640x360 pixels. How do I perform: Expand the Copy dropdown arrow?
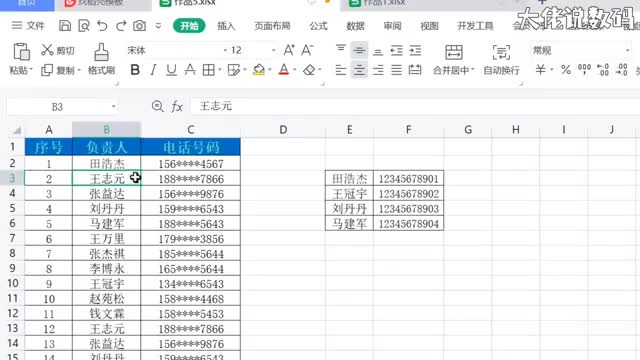click(79, 70)
